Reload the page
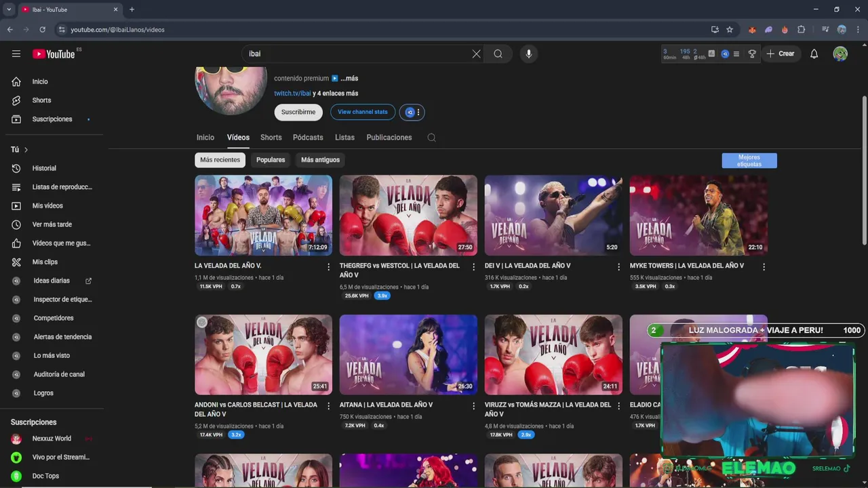The image size is (868, 488). point(42,30)
